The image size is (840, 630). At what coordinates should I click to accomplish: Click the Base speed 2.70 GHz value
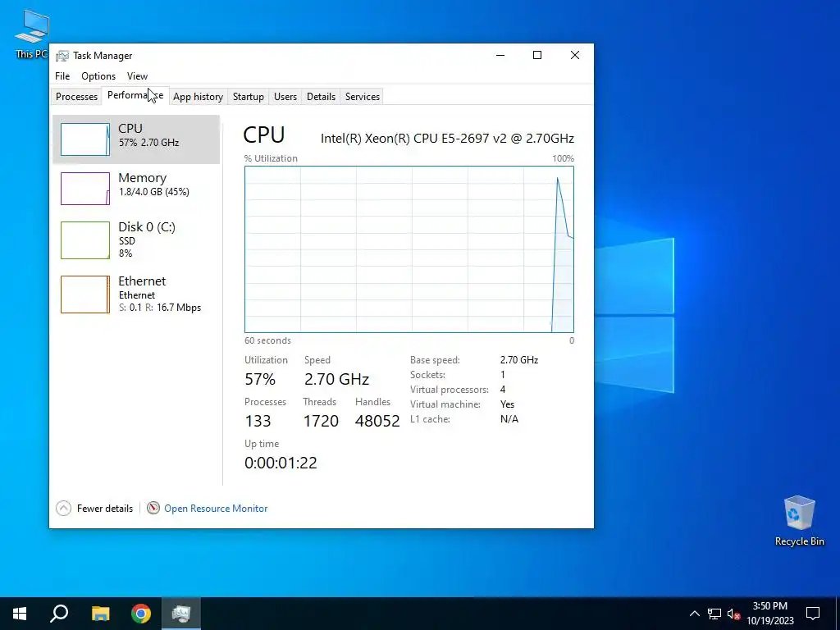(519, 360)
